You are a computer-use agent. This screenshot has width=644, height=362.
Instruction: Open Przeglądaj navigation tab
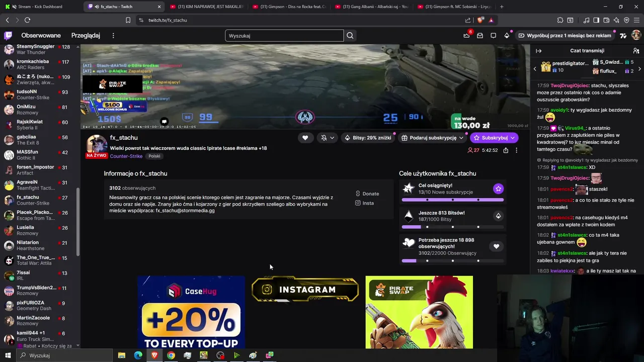(86, 36)
